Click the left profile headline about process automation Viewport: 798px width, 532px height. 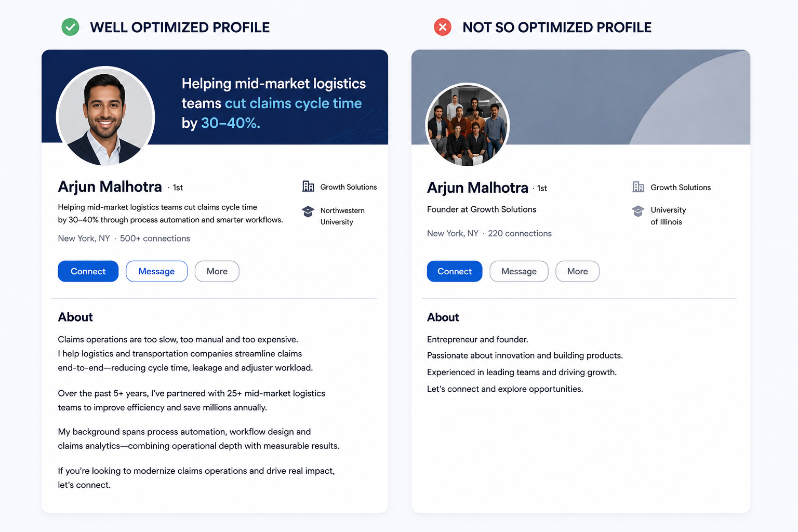click(x=170, y=214)
